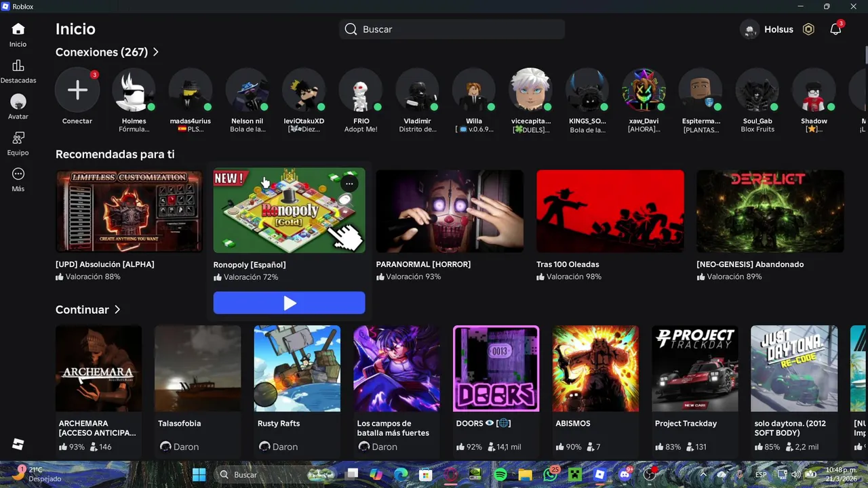Screen dimensions: 868x488
Task: Open taskbar Buscar search box
Action: pyautogui.click(x=274, y=474)
